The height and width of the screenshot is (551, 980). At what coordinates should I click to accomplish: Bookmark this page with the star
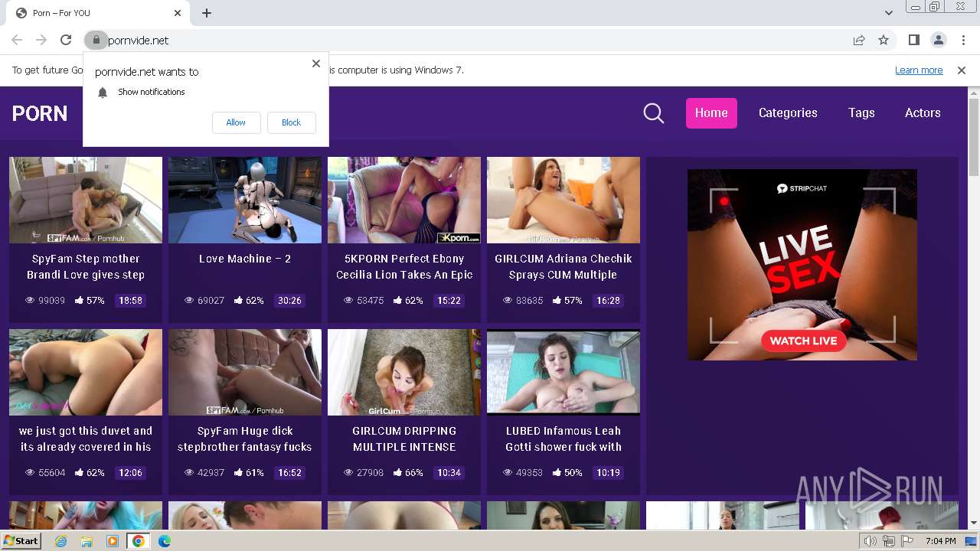pos(884,40)
